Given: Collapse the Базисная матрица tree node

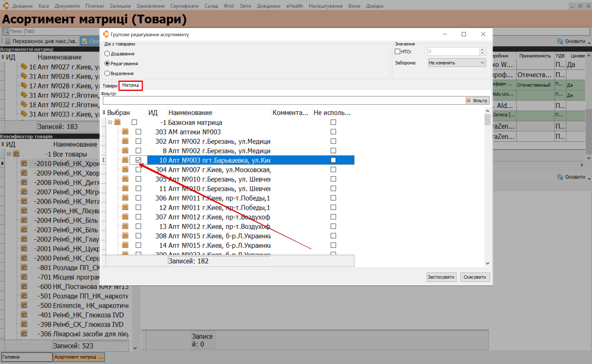Looking at the screenshot, I should 110,122.
